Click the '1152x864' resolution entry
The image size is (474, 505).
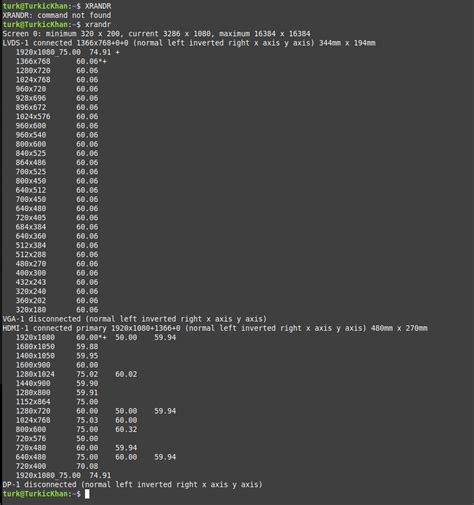(x=33, y=402)
